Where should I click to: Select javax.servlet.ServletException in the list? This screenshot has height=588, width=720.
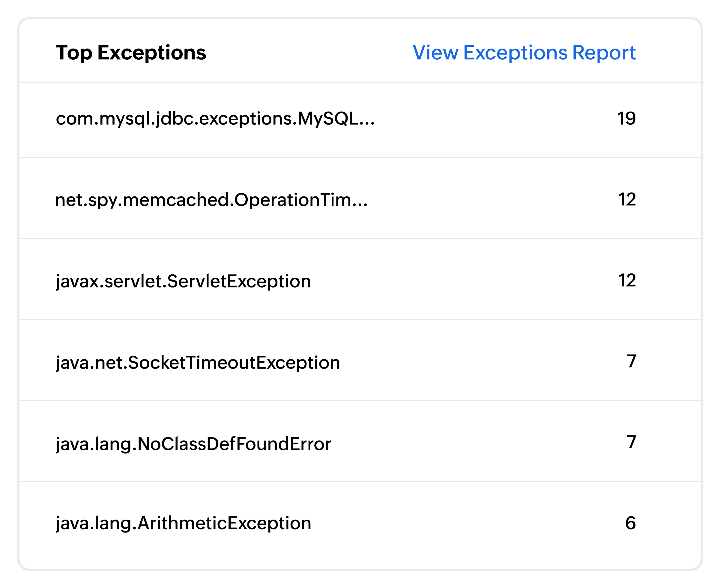[x=183, y=282]
